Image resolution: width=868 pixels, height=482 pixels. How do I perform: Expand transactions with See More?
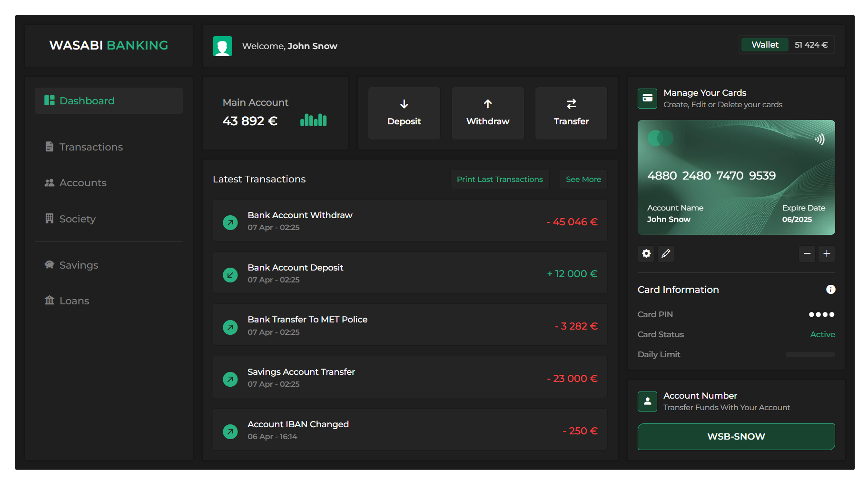point(583,179)
